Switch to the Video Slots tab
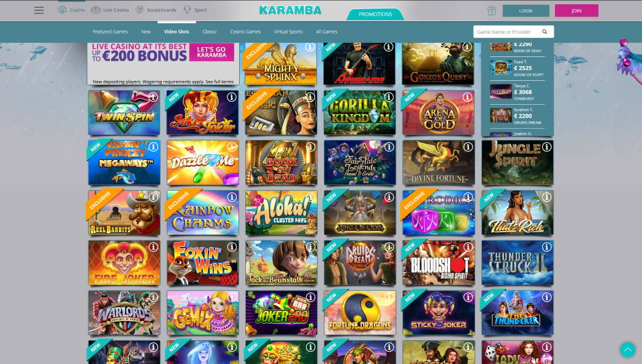Screen dimensions: 642x364 [177, 31]
